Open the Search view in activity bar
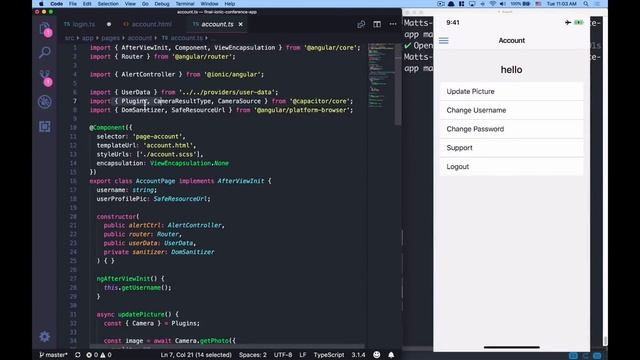The height and width of the screenshot is (360, 640). click(45, 52)
